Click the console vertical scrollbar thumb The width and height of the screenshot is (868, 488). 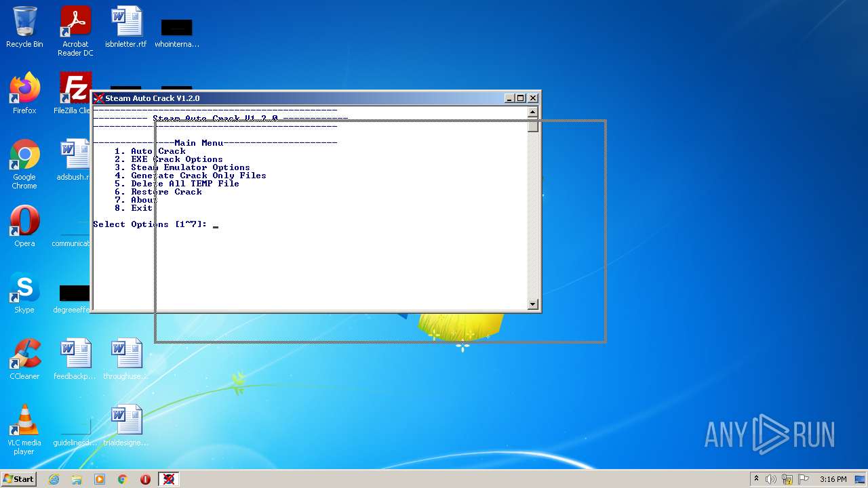pyautogui.click(x=533, y=125)
